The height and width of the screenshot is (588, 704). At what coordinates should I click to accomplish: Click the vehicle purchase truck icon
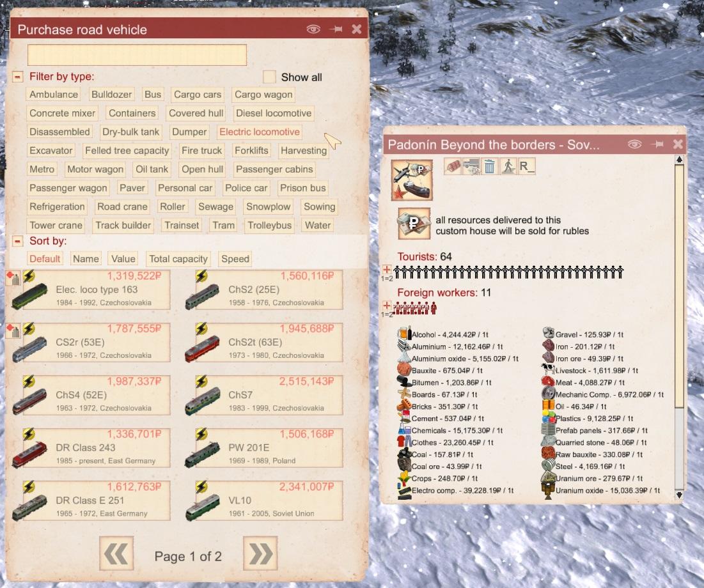coord(471,166)
